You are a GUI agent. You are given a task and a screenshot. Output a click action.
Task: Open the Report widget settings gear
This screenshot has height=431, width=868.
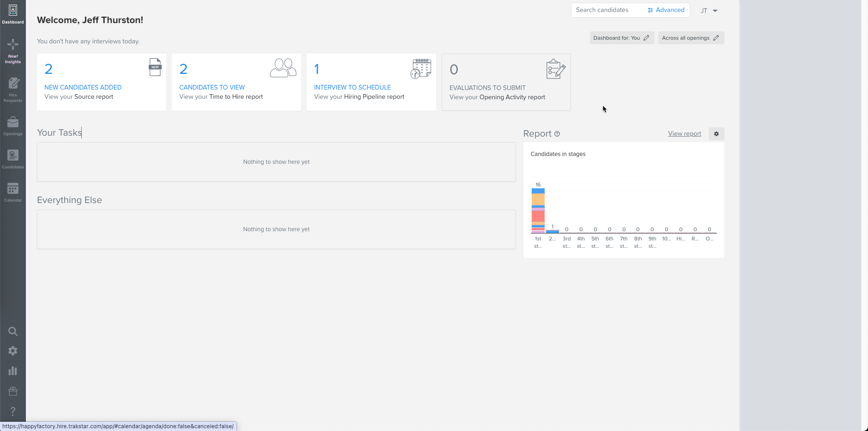pyautogui.click(x=716, y=134)
